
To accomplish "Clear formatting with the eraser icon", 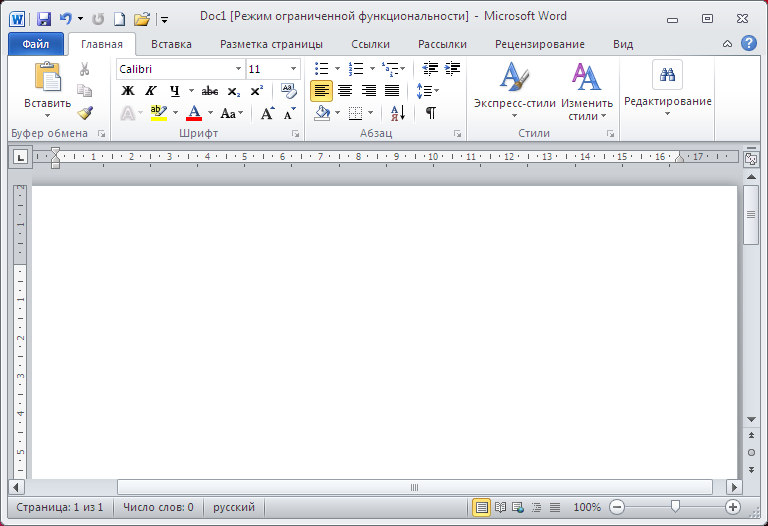I will tap(288, 91).
